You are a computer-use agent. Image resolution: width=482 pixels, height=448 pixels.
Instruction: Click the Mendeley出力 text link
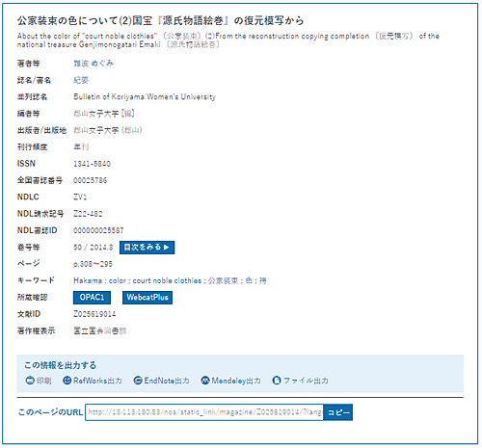coord(236,381)
